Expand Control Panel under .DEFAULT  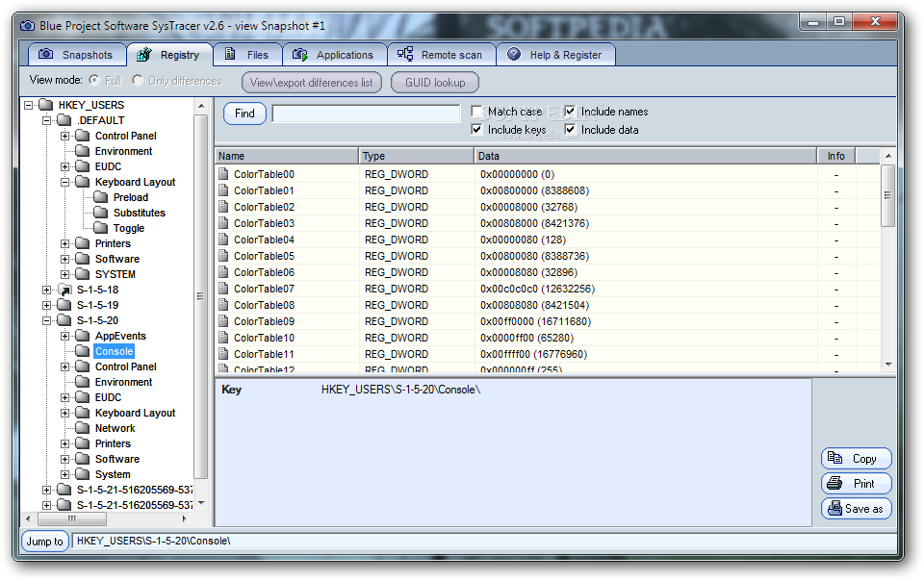point(64,136)
